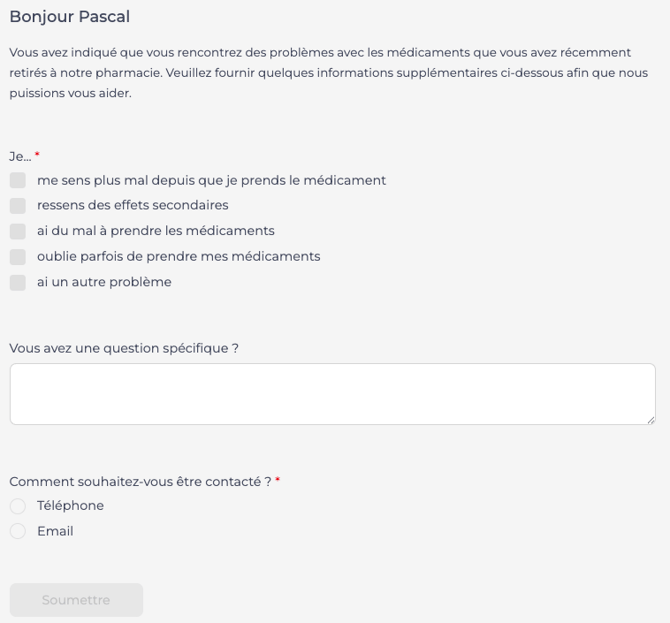Enable 'ai du mal à prendre les médicaments' checkbox

tap(18, 231)
